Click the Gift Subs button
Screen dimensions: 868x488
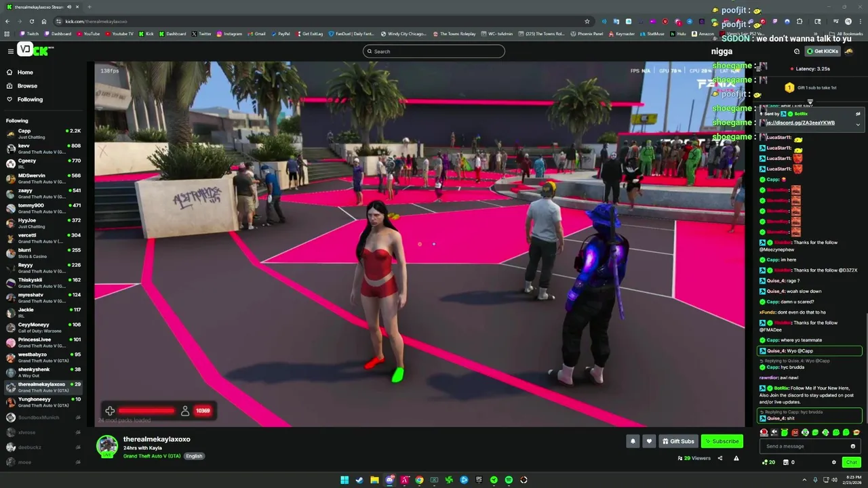pos(678,441)
